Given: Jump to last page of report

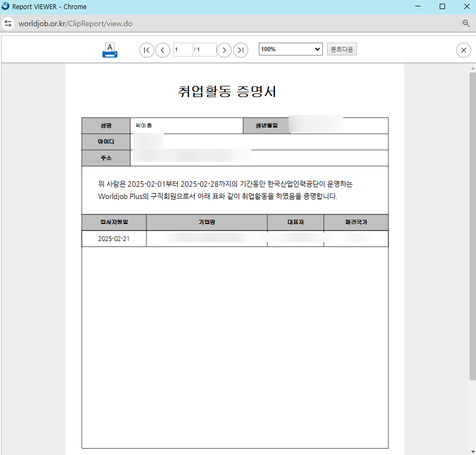Looking at the screenshot, I should [x=241, y=50].
